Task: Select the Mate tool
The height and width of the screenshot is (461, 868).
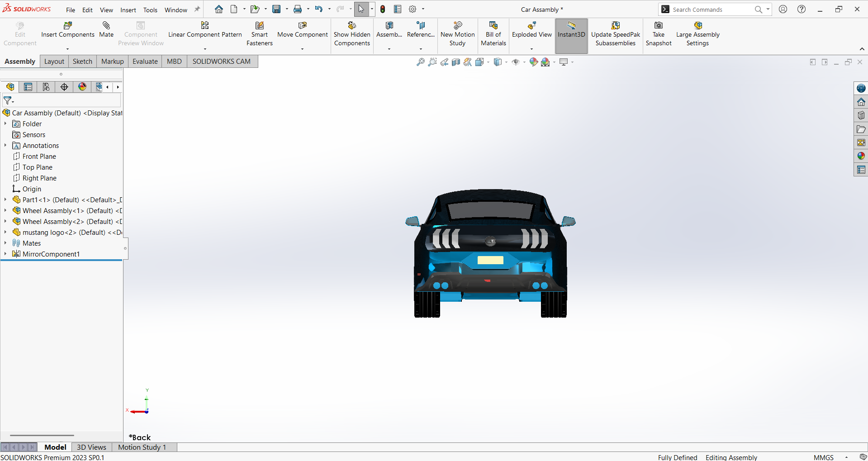Action: 106,30
